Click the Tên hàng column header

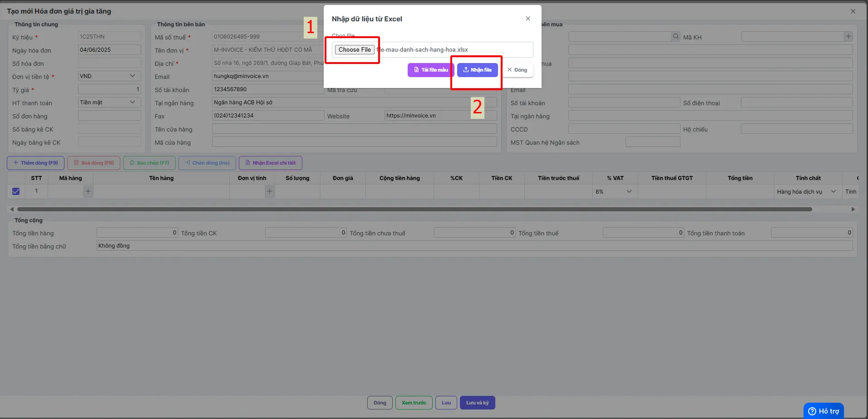point(161,178)
